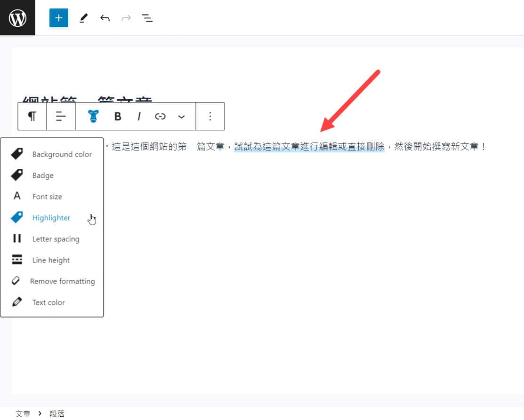
Task: Toggle bold formatting
Action: click(x=118, y=116)
